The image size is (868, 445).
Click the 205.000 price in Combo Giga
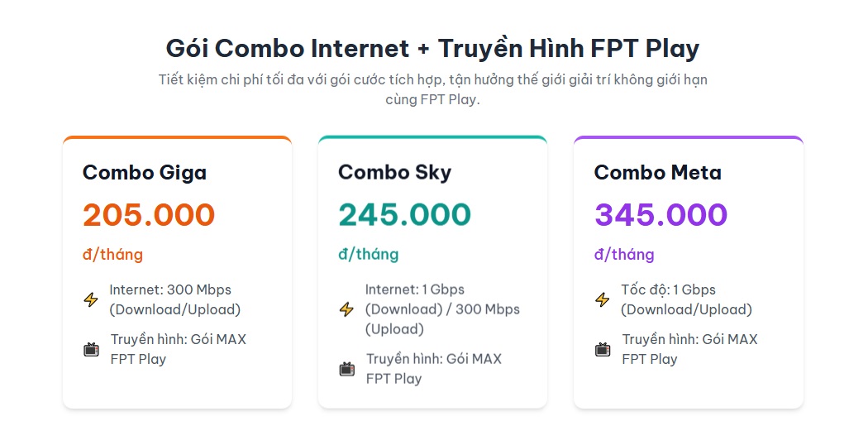149,215
